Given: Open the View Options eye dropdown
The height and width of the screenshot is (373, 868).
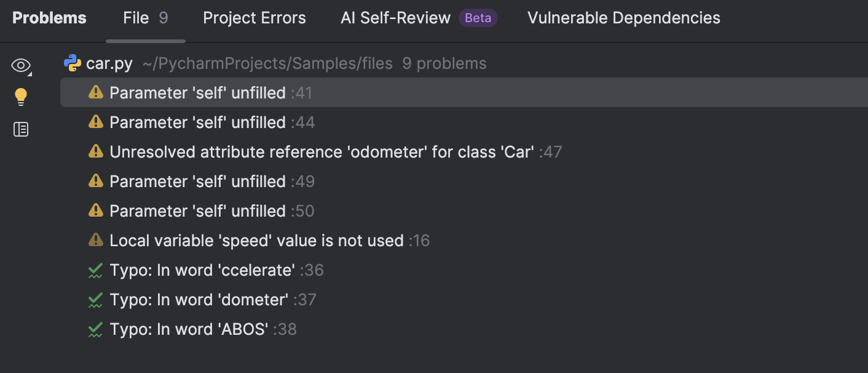Looking at the screenshot, I should 20,65.
